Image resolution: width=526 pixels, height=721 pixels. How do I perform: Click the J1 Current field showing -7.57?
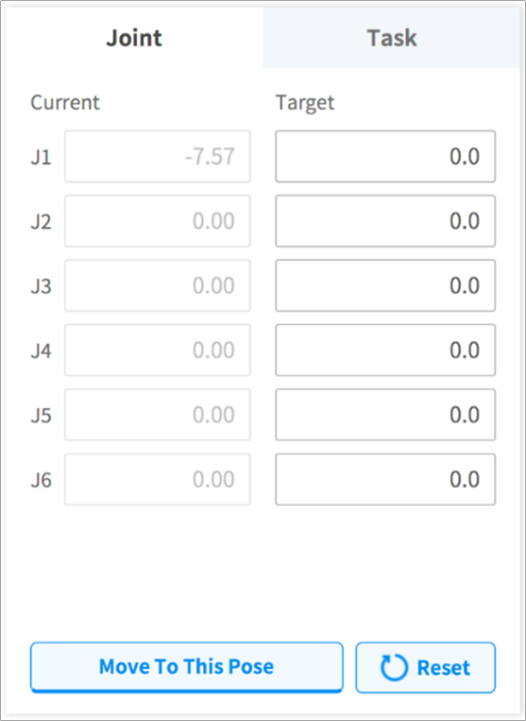(157, 156)
